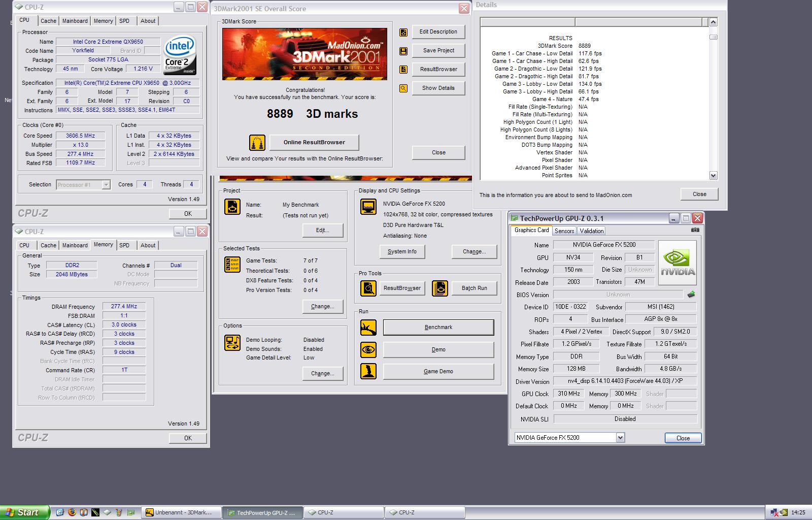Switch to CPU tab in lower CPU-Z window
Viewport: 812px width, 520px height.
24,245
